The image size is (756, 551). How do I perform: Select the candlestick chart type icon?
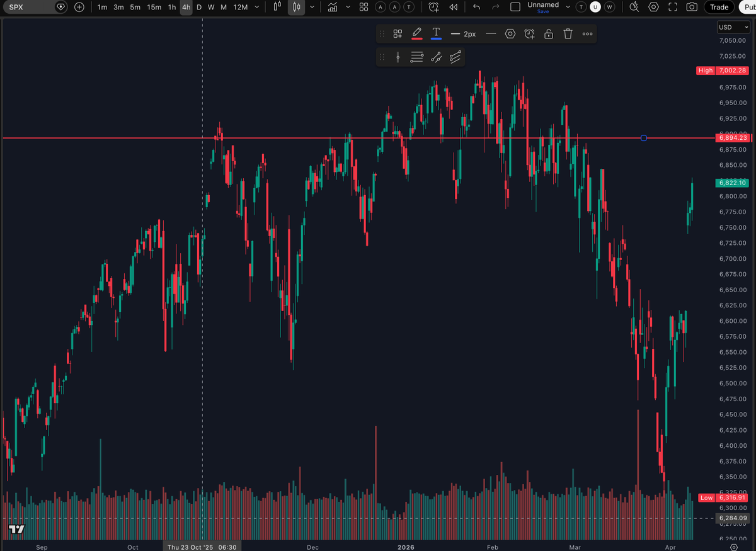(297, 7)
